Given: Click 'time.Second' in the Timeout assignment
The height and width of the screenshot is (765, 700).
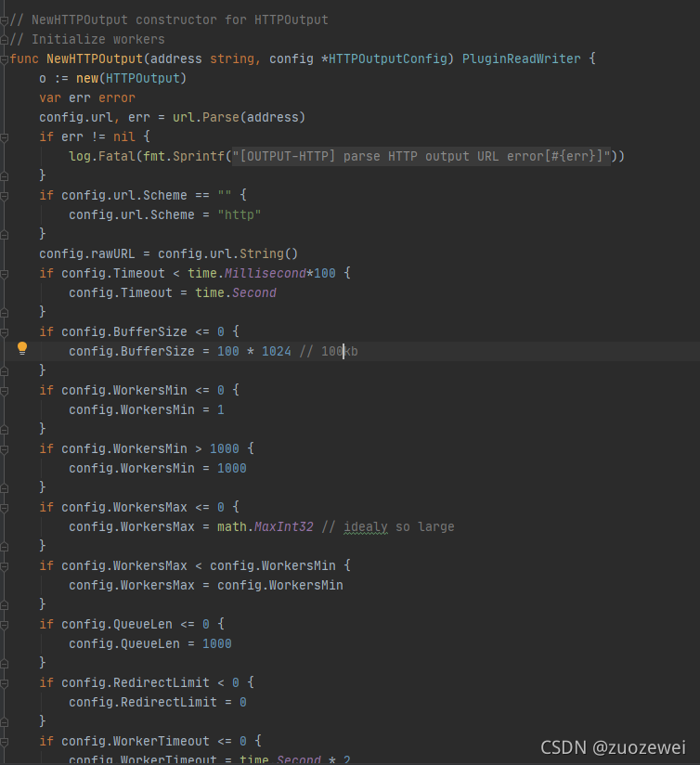Looking at the screenshot, I should tap(236, 293).
